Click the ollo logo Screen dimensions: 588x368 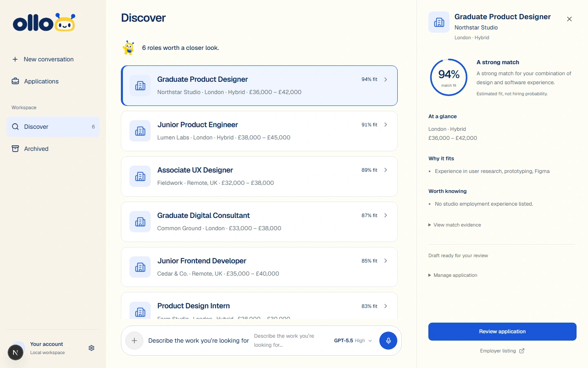click(x=44, y=22)
